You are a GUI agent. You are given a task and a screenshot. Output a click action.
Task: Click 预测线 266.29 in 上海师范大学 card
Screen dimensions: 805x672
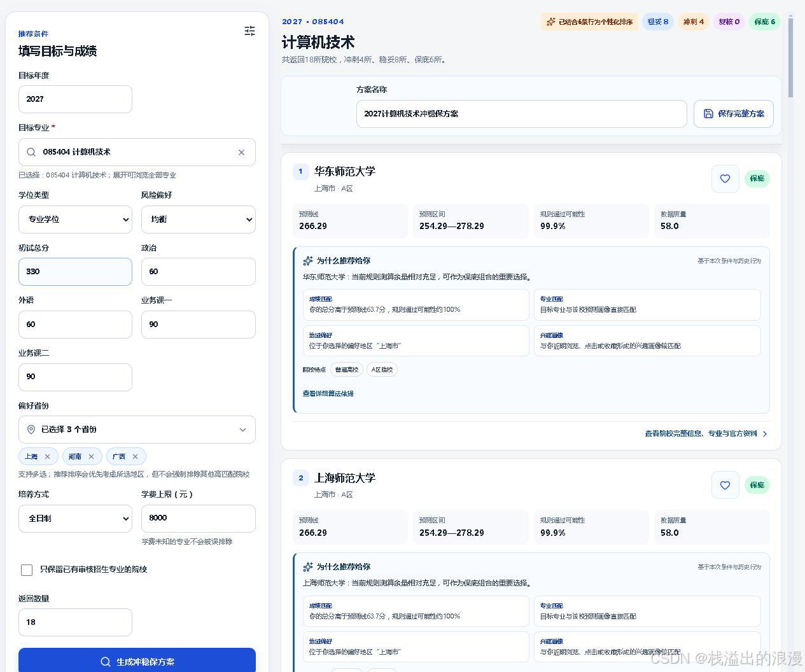pos(350,527)
